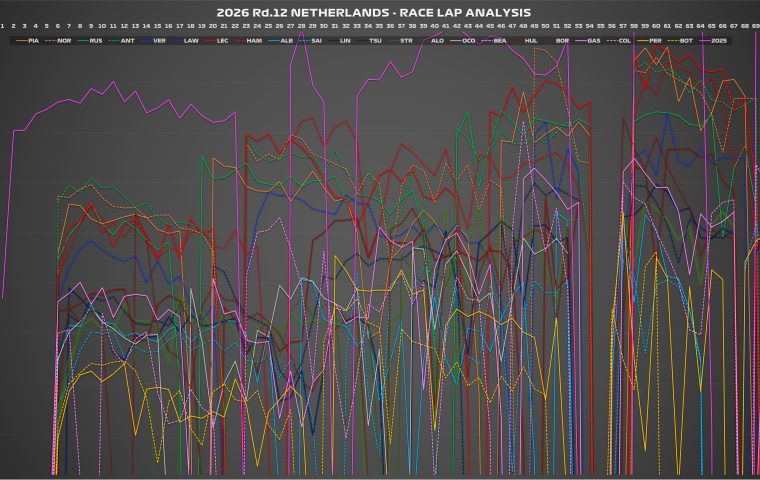This screenshot has width=760, height=480.
Task: Select lap number 7 on the axis
Action: 69,26
